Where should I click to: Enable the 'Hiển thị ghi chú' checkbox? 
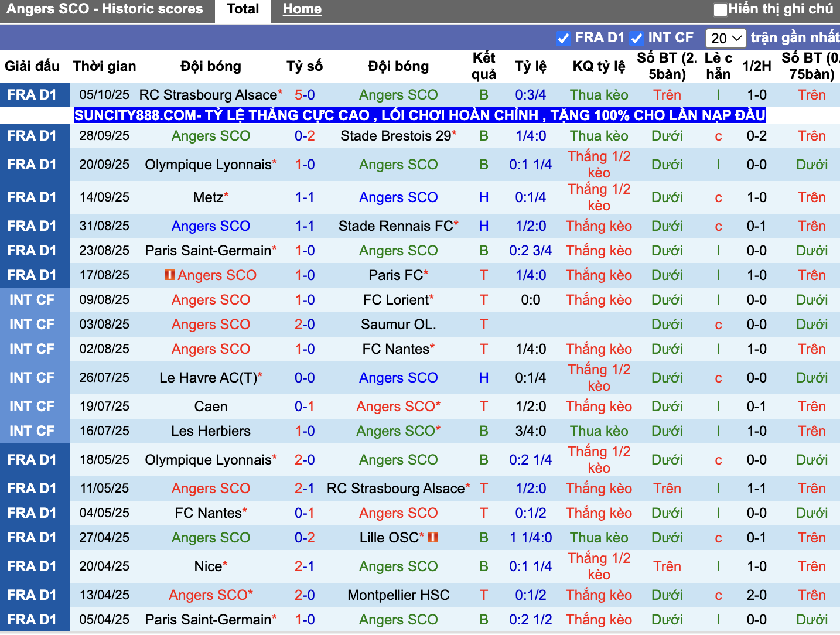(720, 9)
